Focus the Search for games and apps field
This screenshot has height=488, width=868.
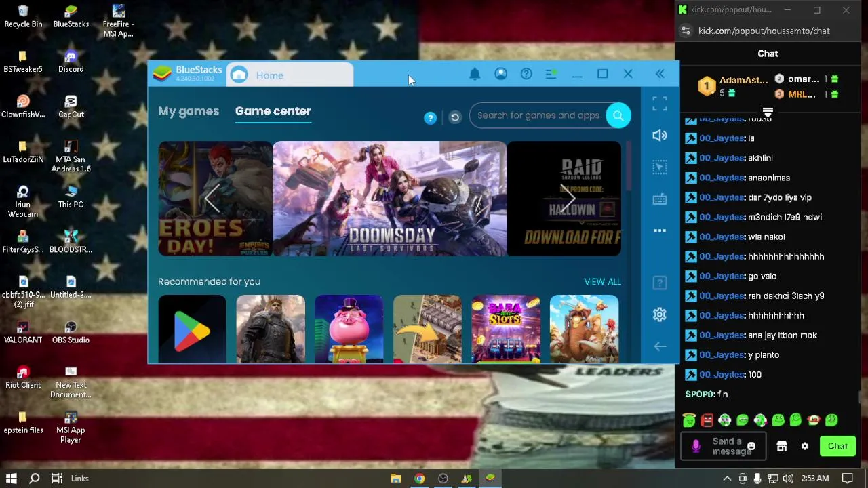coord(538,115)
